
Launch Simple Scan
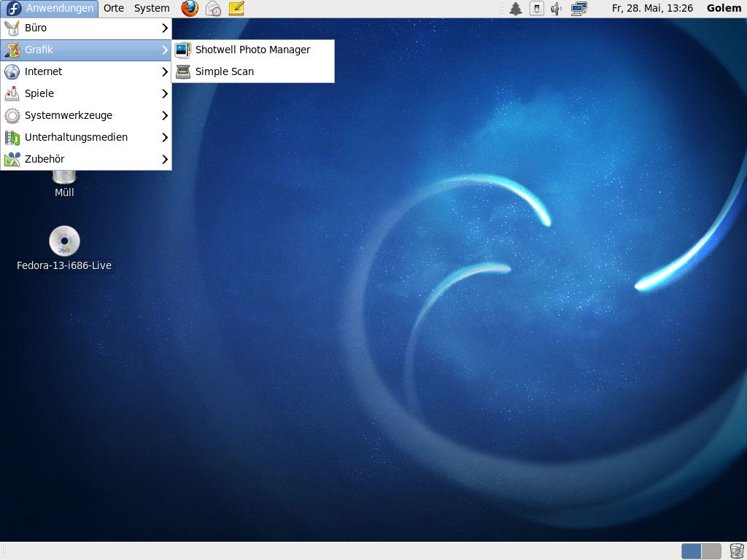[x=253, y=71]
